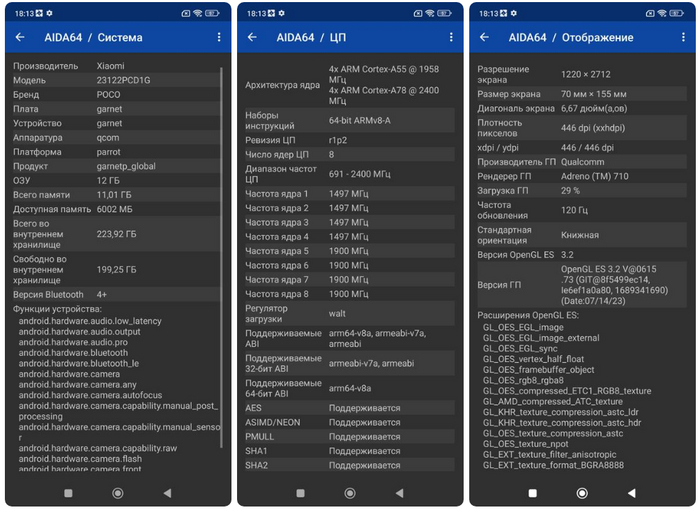Select the SHA1 row
Screen dimensions: 700x510
350,451
